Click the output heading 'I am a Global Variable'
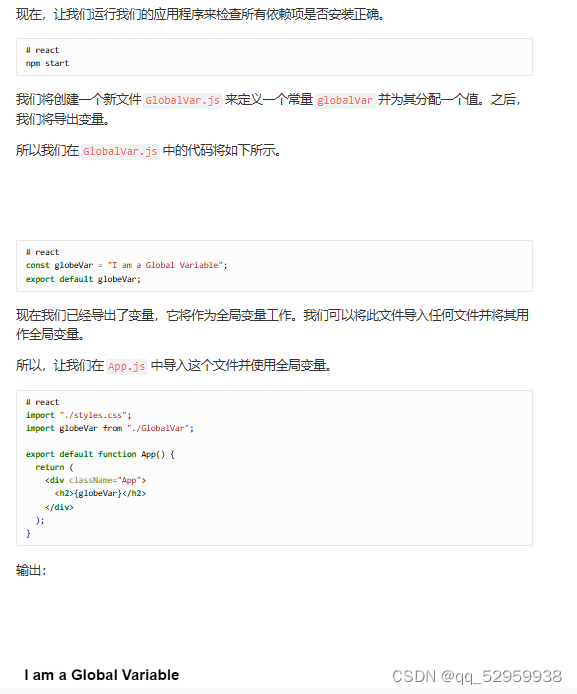 click(102, 675)
